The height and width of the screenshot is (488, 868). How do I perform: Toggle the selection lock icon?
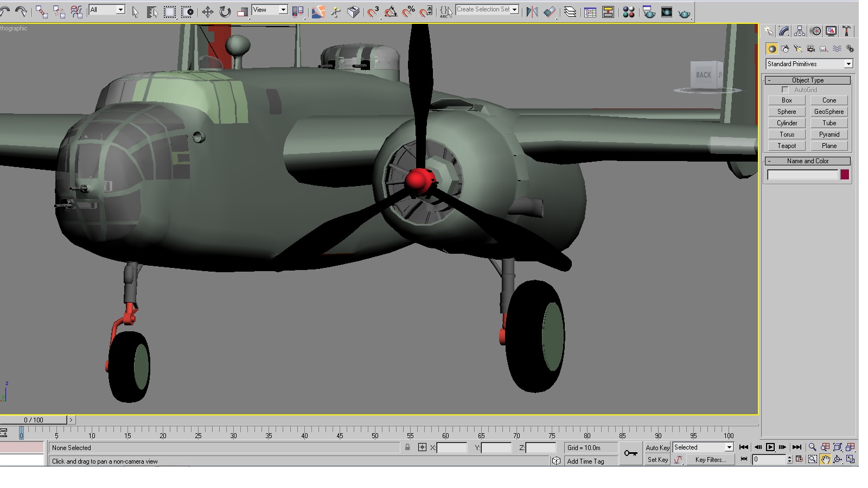(x=407, y=447)
